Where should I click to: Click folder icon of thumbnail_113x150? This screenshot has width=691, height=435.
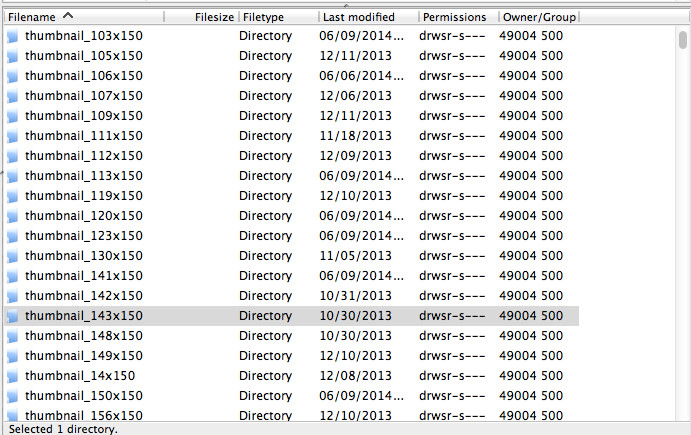point(12,176)
